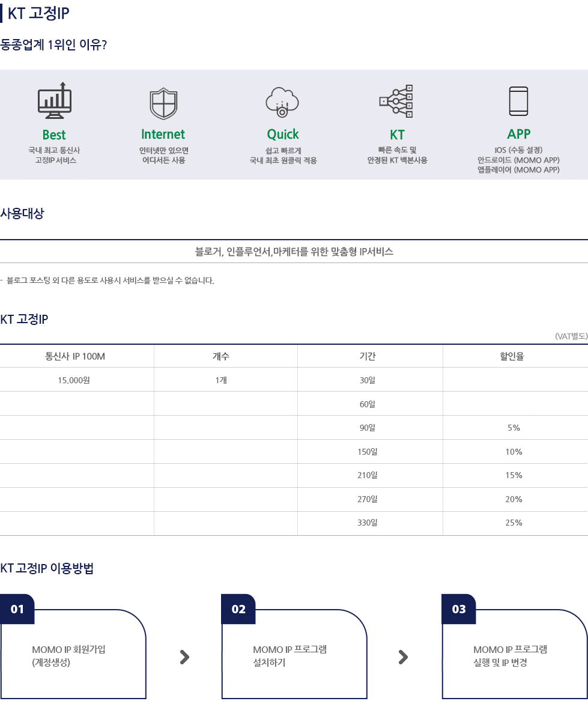Click the 할인율 column header
588x728 pixels.
tap(512, 356)
